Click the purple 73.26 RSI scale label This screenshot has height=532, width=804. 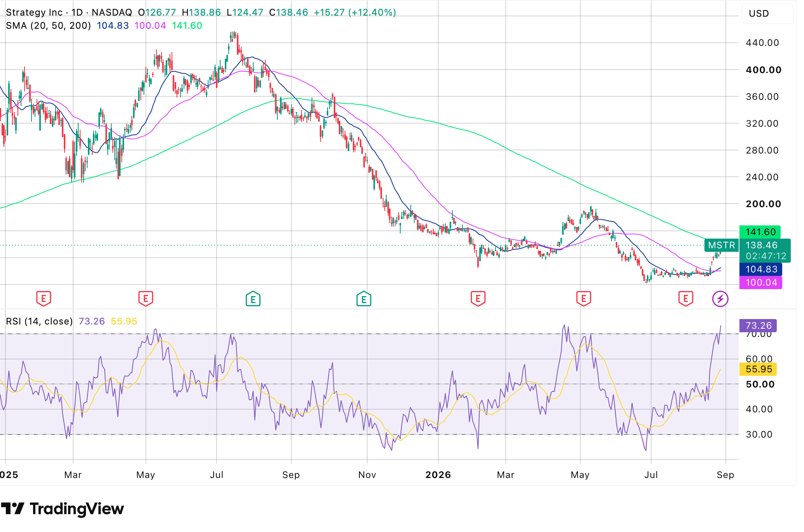758,326
